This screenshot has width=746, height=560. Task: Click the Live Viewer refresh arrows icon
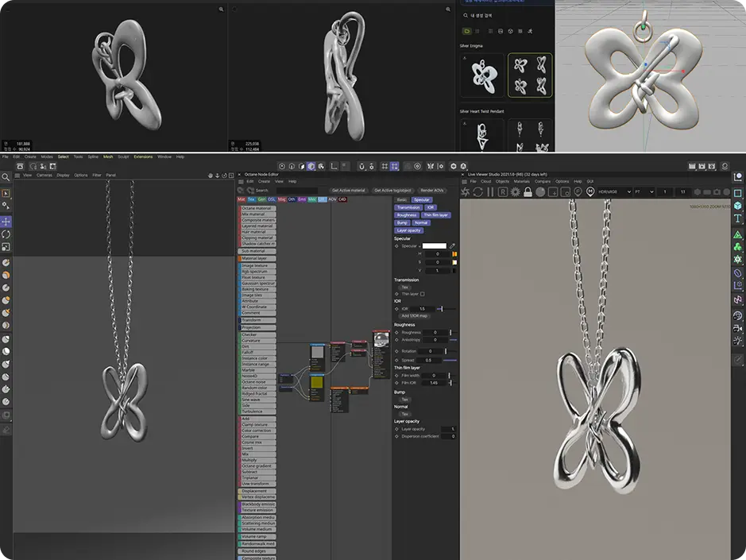coord(477,191)
